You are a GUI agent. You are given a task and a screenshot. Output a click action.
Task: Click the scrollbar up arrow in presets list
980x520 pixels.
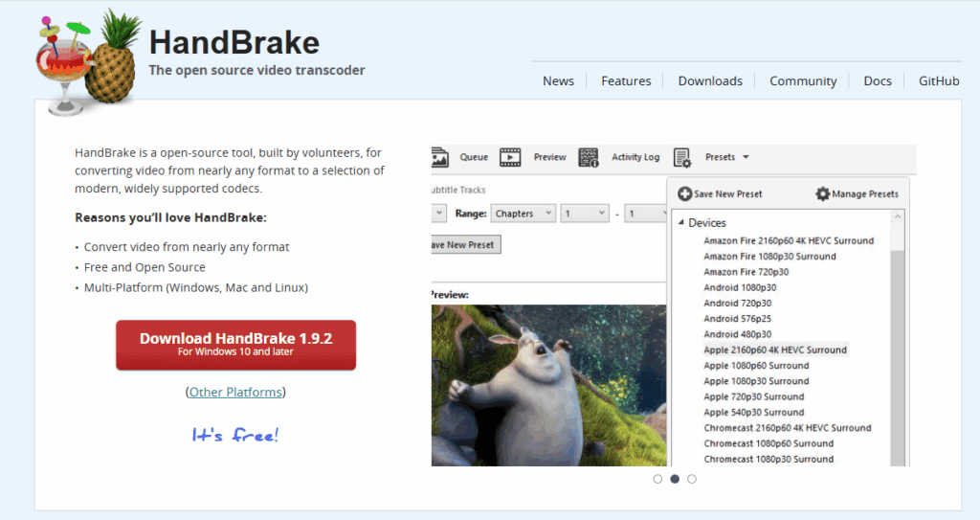[898, 217]
